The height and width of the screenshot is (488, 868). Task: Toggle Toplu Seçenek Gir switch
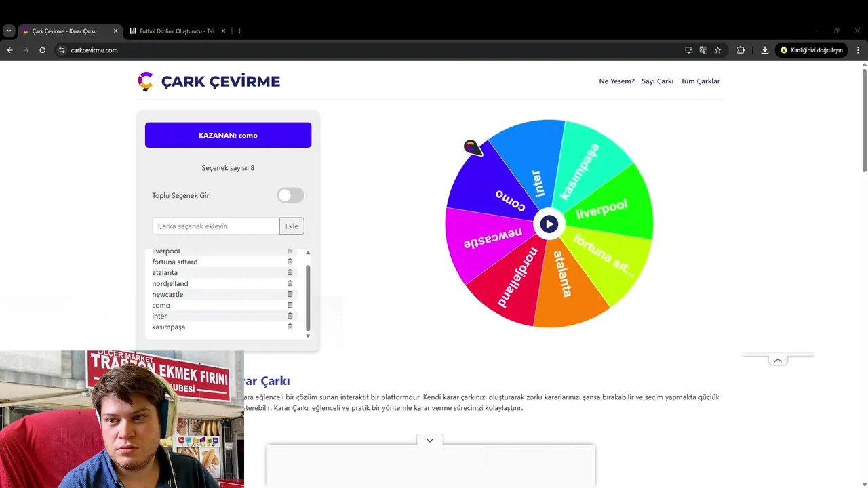pyautogui.click(x=290, y=195)
